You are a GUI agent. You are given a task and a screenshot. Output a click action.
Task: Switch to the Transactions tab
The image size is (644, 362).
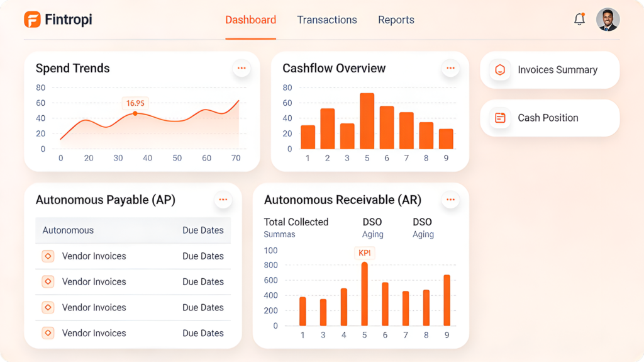[327, 20]
